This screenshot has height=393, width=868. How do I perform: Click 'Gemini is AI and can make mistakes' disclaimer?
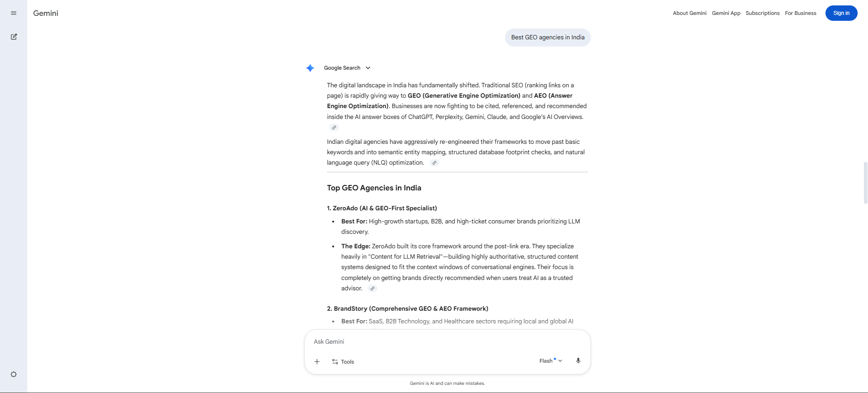tap(448, 383)
